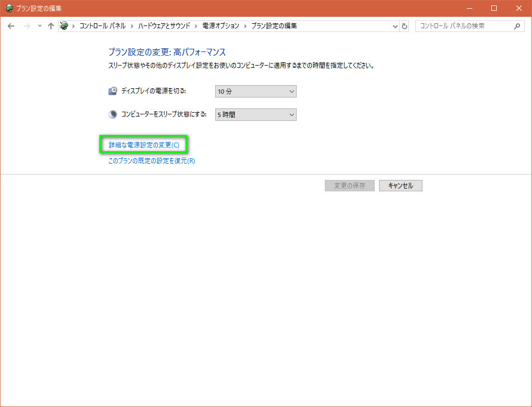532x407 pixels.
Task: Click the window title bar app icon
Action: point(9,8)
